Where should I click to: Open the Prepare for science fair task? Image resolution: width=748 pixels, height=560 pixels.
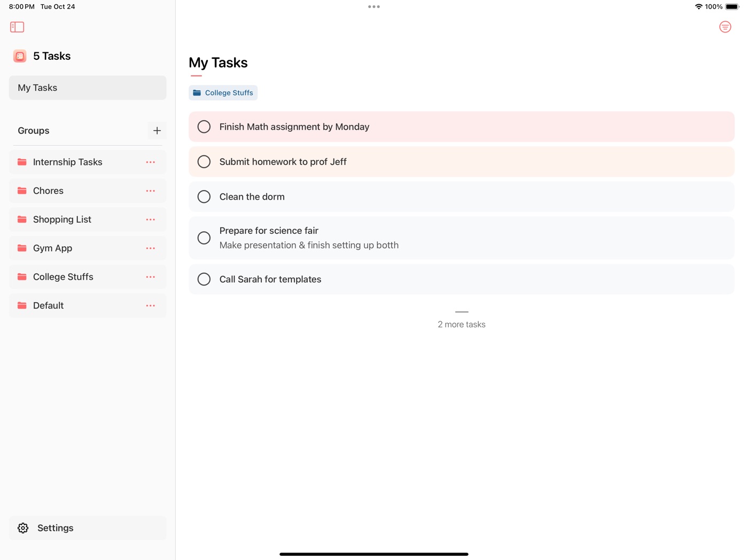(462, 238)
